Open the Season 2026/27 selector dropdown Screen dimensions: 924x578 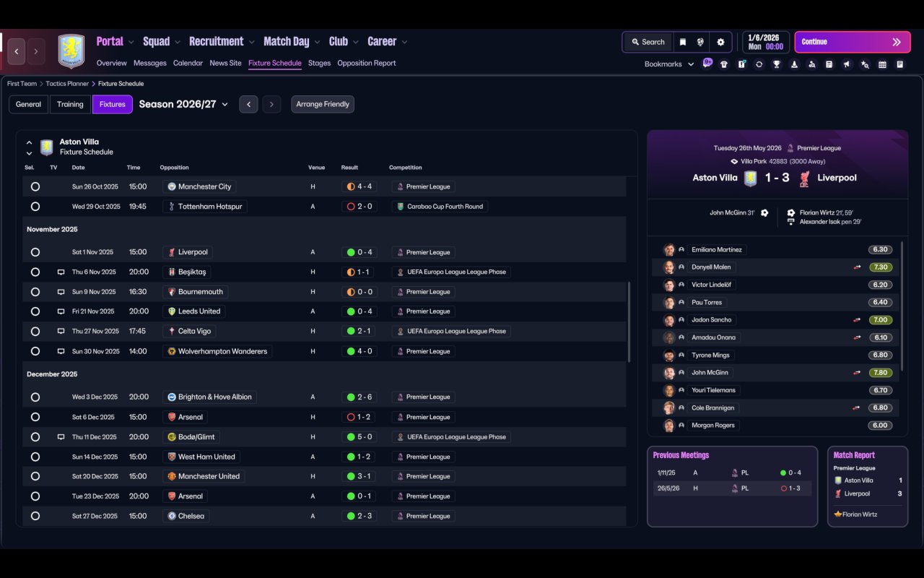pyautogui.click(x=183, y=104)
